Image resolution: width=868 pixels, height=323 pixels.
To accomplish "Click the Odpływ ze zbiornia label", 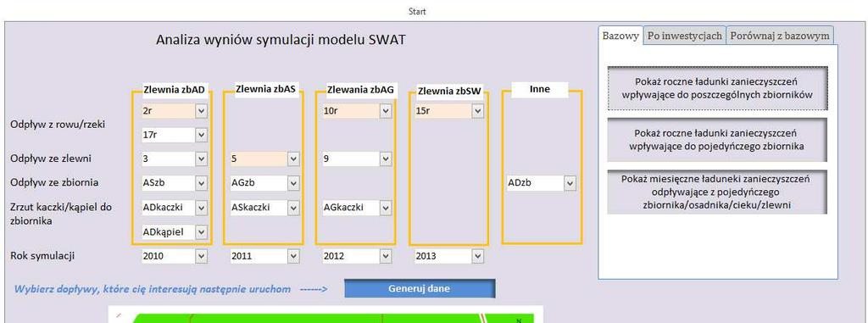I will [x=54, y=182].
